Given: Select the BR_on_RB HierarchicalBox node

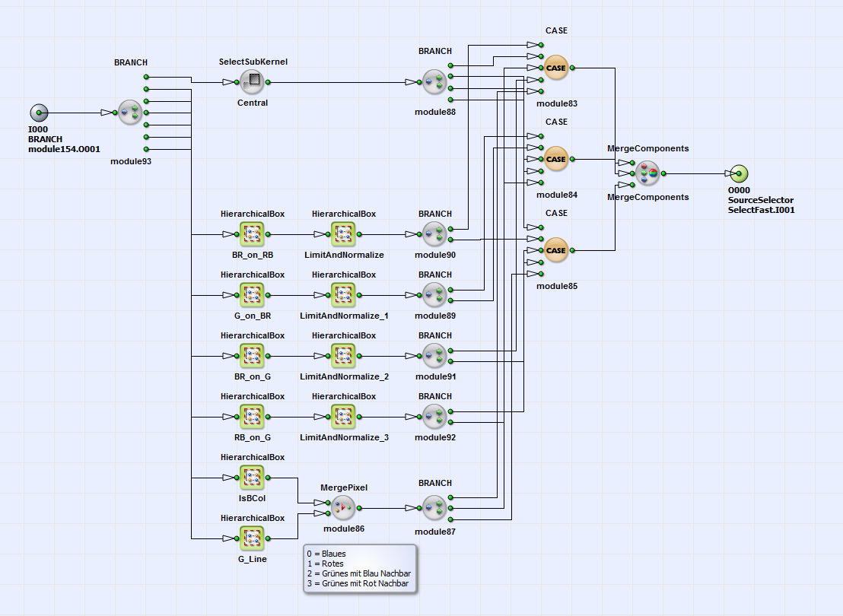Looking at the screenshot, I should (x=252, y=233).
